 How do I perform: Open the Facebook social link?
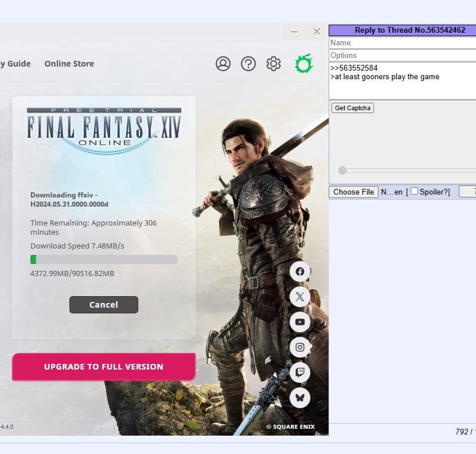click(x=300, y=271)
